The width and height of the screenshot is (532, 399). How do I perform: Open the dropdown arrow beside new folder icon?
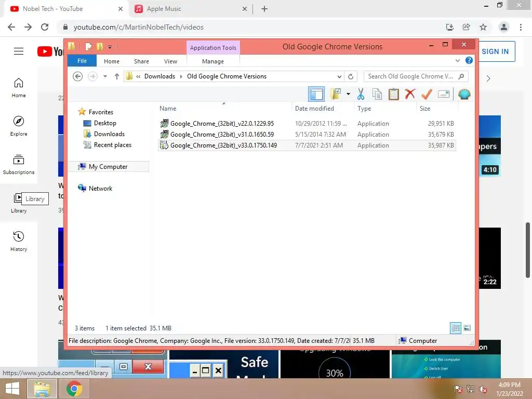tap(348, 94)
